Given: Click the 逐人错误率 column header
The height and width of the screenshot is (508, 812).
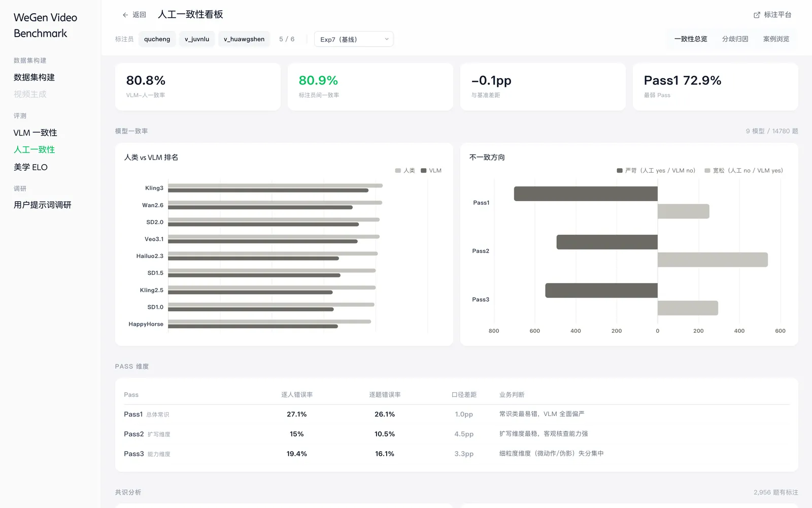Looking at the screenshot, I should 297,395.
